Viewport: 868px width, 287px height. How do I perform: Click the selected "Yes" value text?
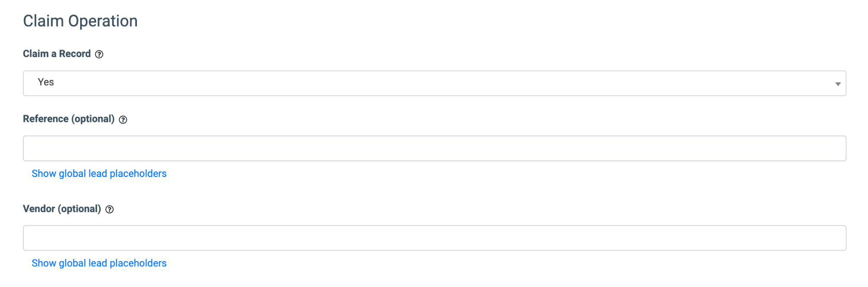point(46,82)
